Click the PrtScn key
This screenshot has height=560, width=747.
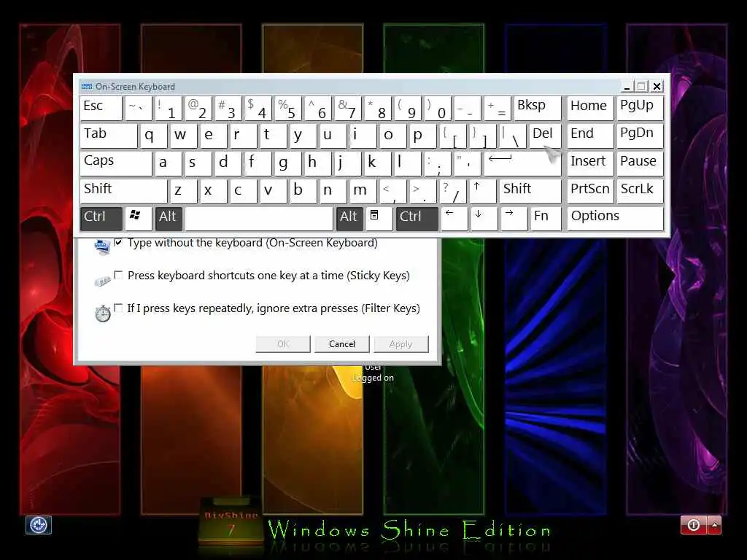[x=590, y=191]
